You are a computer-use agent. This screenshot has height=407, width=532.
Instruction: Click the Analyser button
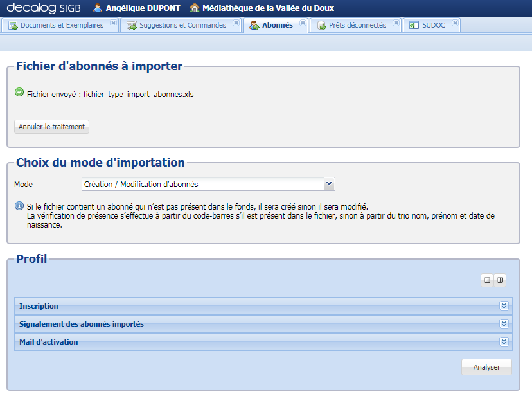pos(486,366)
